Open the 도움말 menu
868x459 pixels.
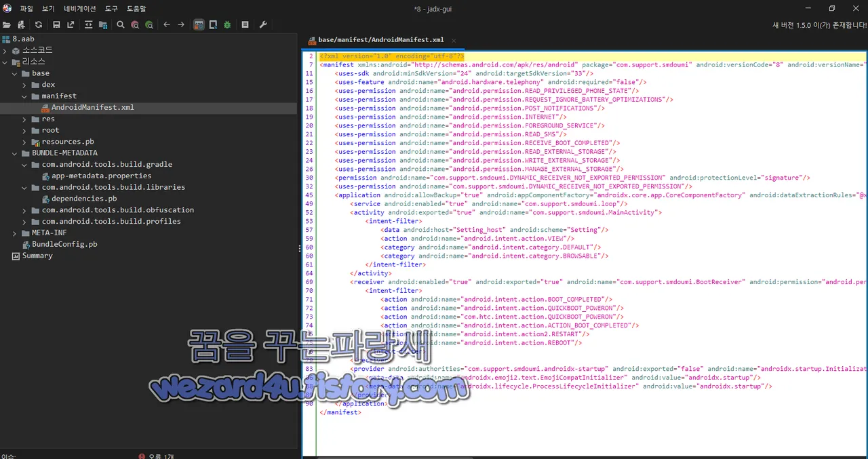coord(136,9)
